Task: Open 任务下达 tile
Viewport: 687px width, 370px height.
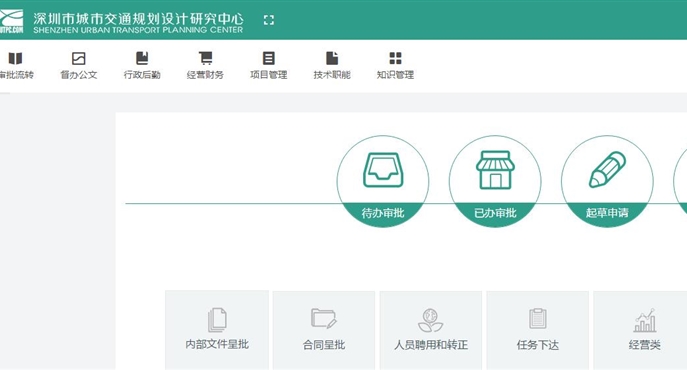Action: point(538,330)
